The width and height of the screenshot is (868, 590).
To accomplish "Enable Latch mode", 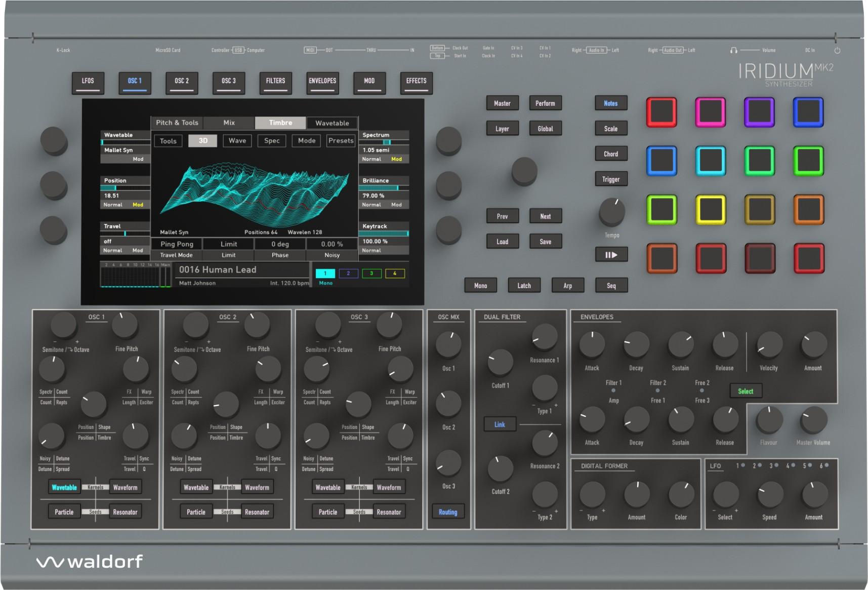I will 524,285.
